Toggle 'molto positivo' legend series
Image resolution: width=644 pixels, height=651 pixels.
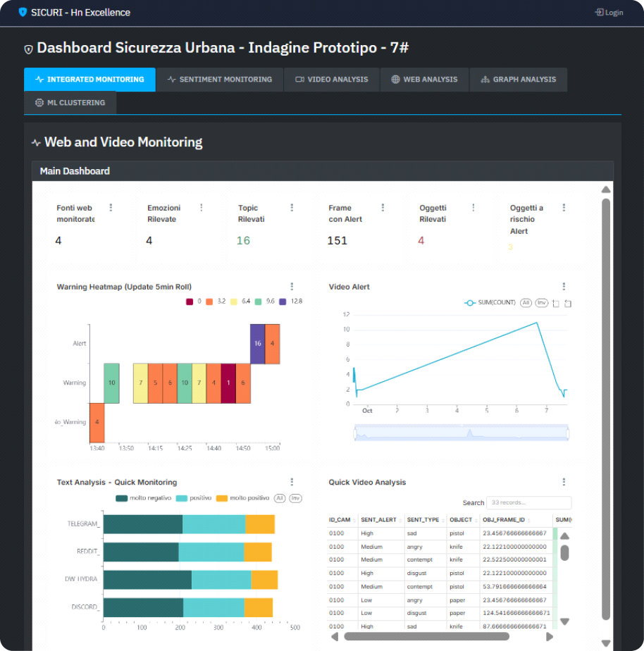pos(244,498)
